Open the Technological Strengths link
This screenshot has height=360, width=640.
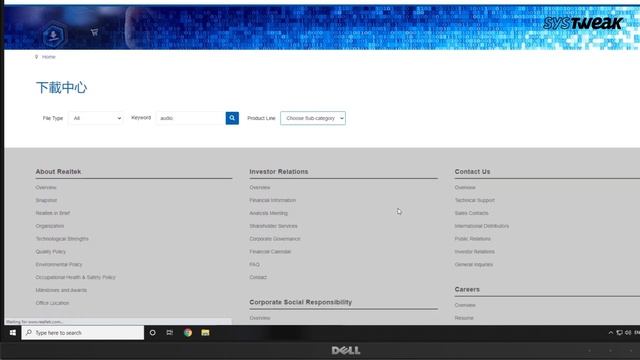62,239
